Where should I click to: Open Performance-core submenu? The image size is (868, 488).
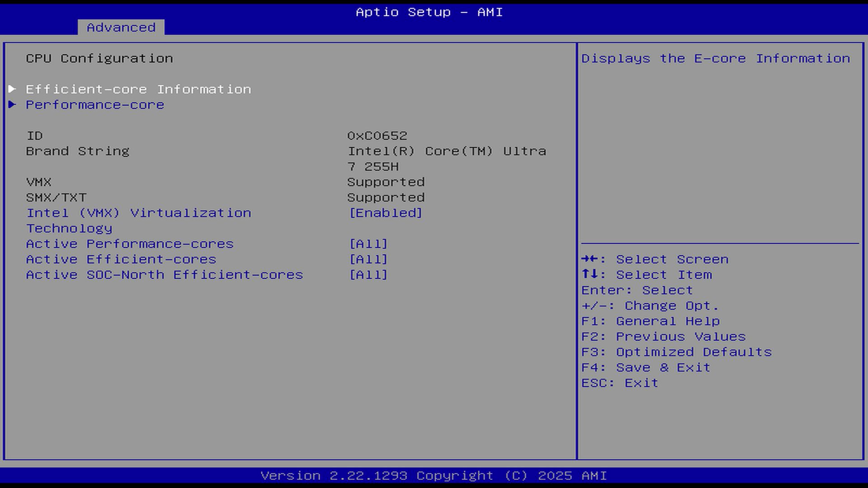(95, 105)
